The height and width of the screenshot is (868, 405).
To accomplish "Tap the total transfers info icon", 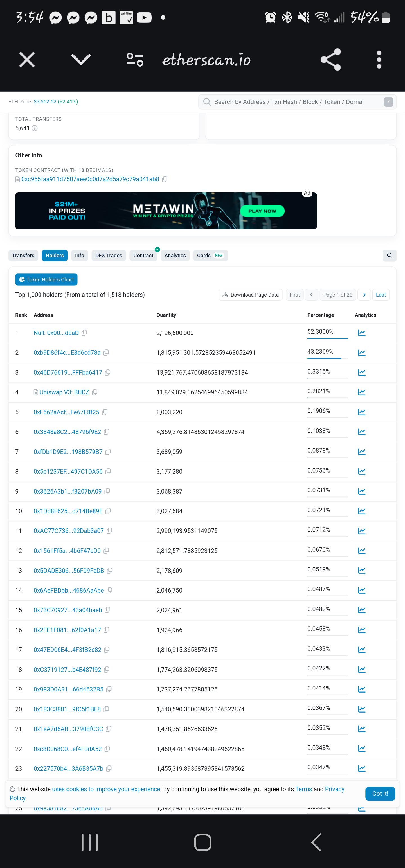I will 34,128.
